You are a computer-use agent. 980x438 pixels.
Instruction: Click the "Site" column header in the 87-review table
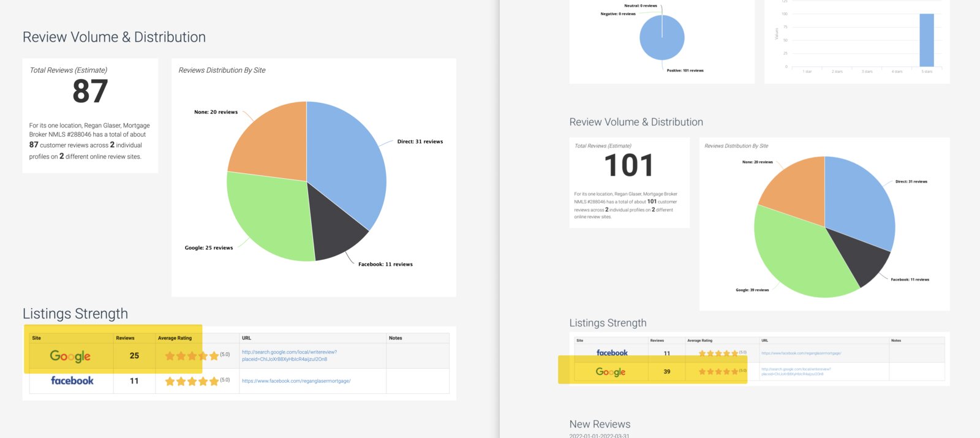click(36, 338)
